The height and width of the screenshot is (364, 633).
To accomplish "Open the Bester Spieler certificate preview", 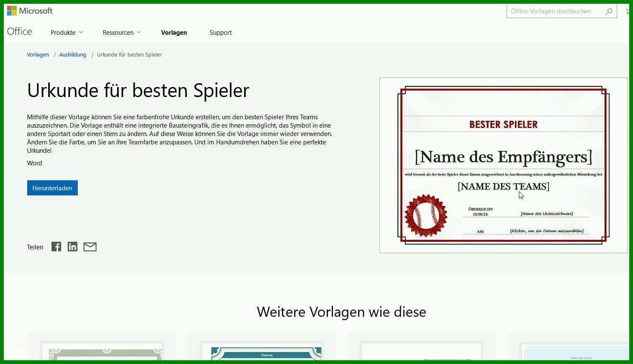I will (x=503, y=165).
